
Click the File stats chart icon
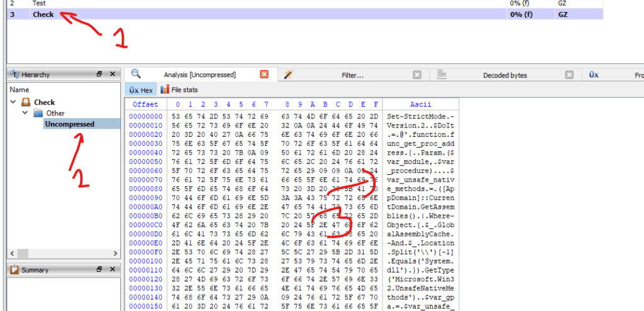(x=165, y=90)
